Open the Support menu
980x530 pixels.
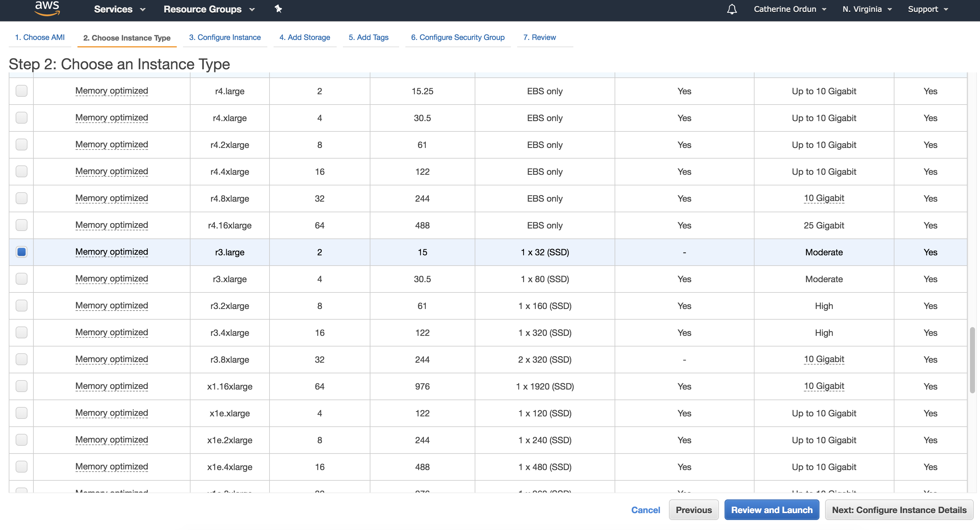tap(927, 9)
